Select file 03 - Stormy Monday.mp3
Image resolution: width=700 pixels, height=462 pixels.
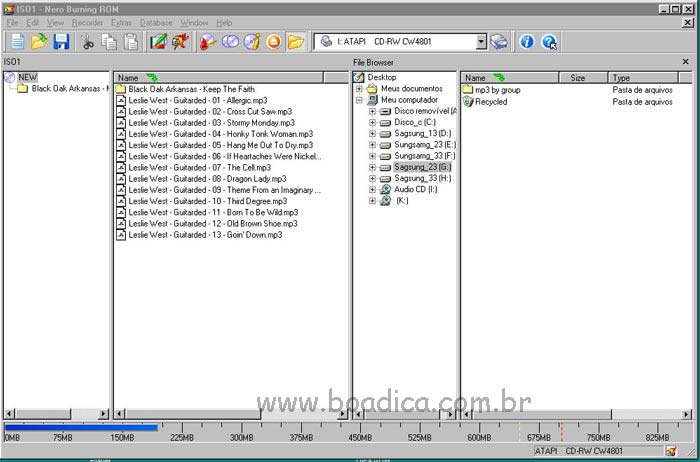[x=212, y=122]
